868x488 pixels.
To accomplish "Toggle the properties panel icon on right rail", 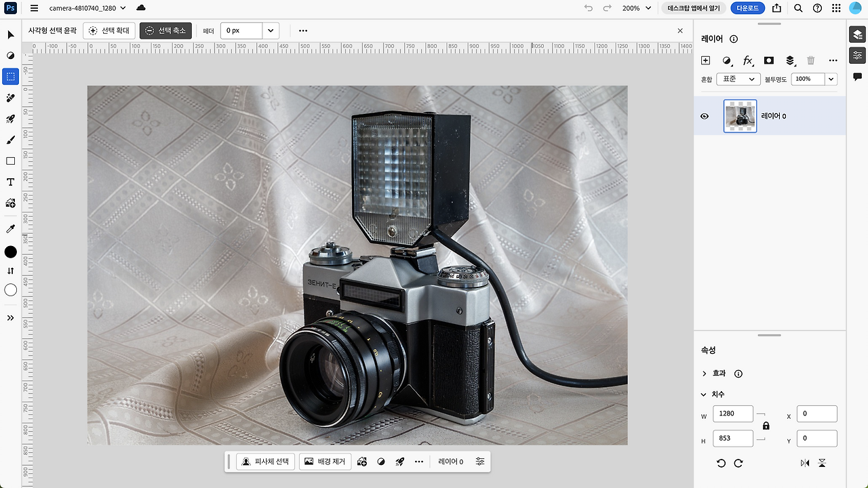I will click(x=857, y=56).
